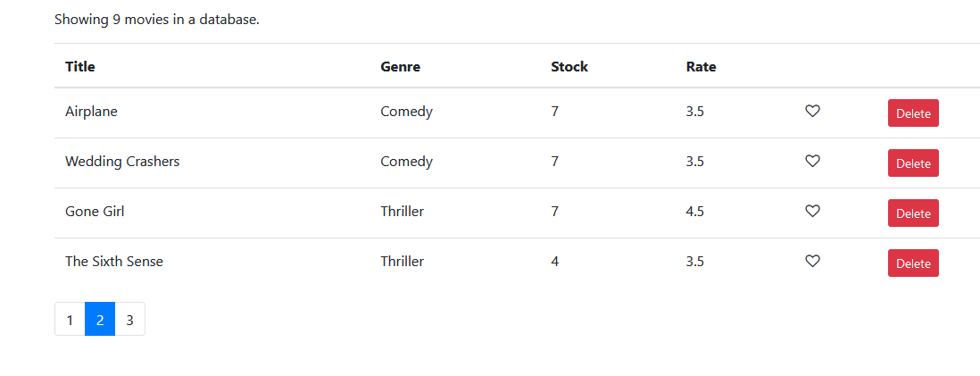Delete the Wedding Crashers row
Viewport: 980px width, 376px height.
pos(912,163)
